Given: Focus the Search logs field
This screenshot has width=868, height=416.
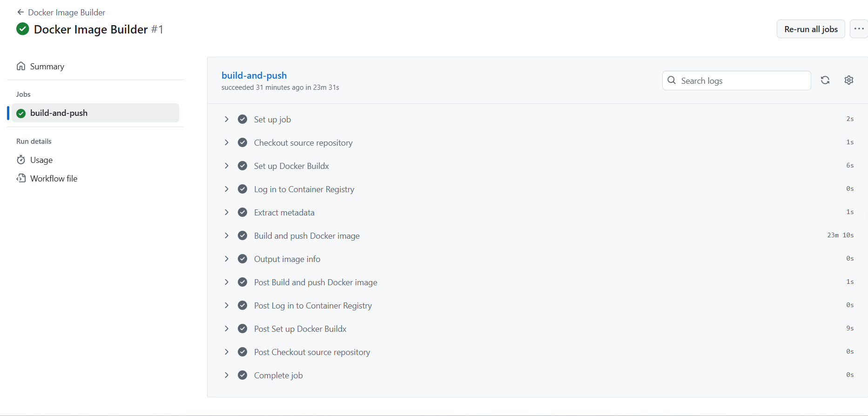Looking at the screenshot, I should tap(743, 81).
